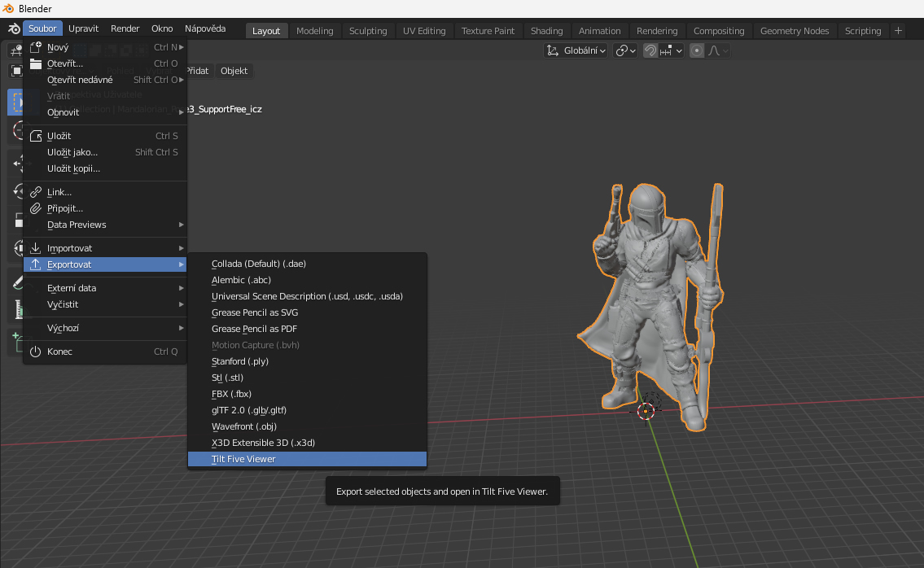Click the pivot point link icon
This screenshot has height=568, width=924.
tap(621, 51)
